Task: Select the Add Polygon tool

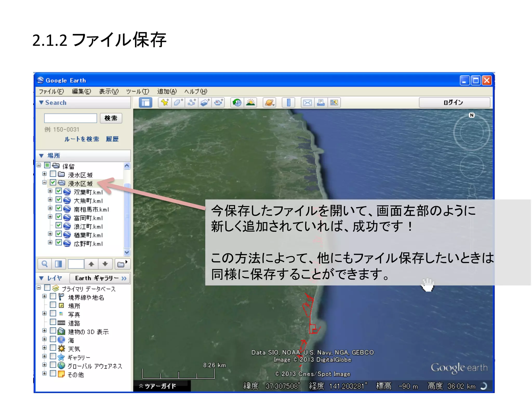Action: point(178,103)
